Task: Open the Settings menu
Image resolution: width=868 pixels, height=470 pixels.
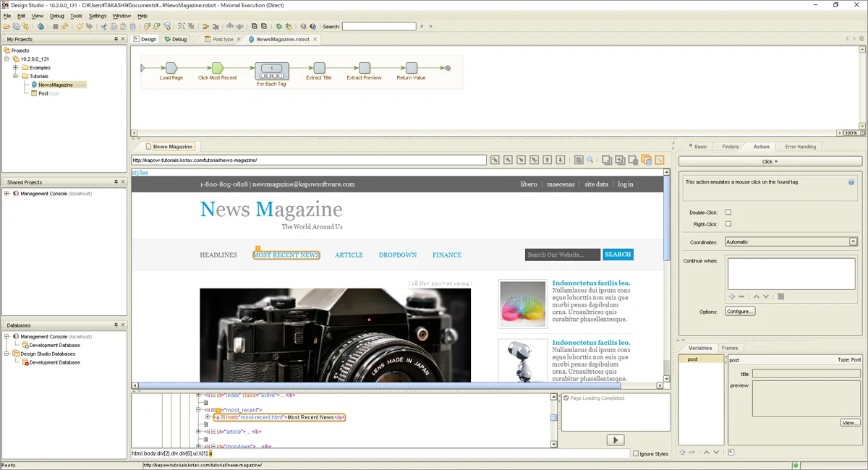Action: point(98,16)
